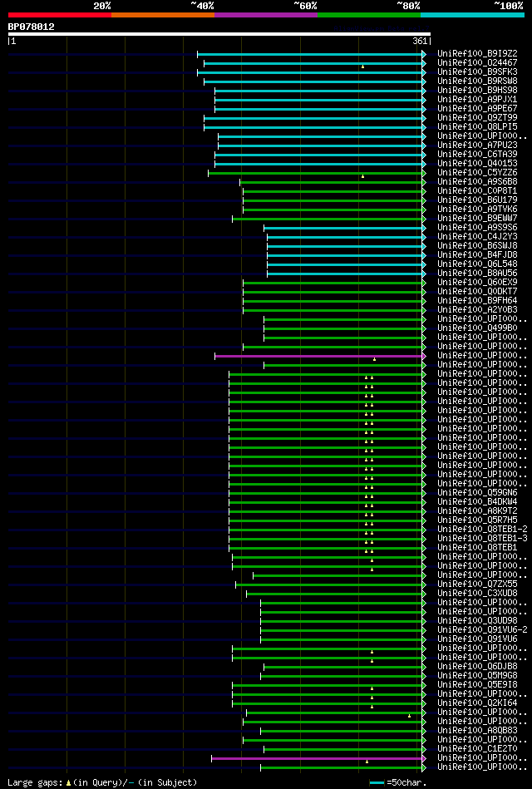The width and height of the screenshot is (532, 789).
Task: Select the UniRef100_Q40153 label
Action: tap(478, 164)
